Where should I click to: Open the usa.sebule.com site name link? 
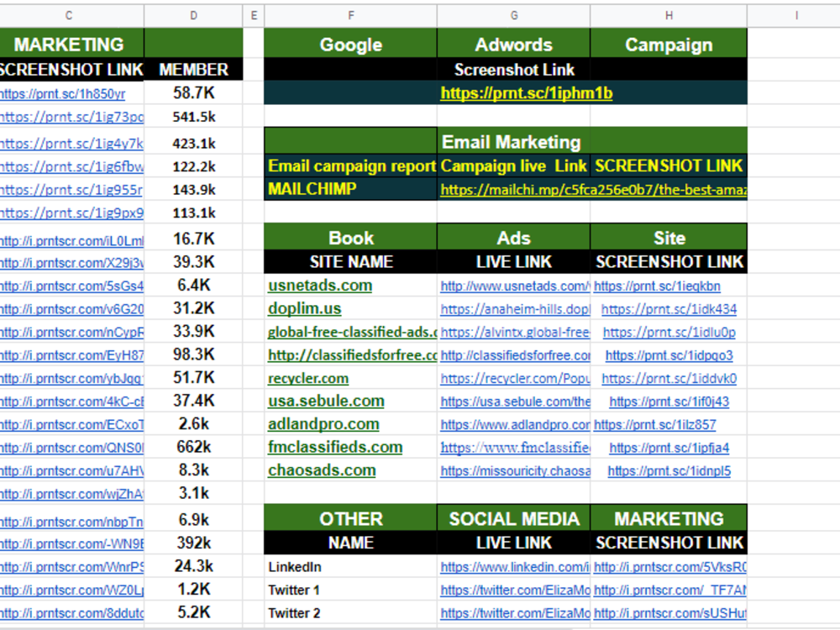pos(326,402)
